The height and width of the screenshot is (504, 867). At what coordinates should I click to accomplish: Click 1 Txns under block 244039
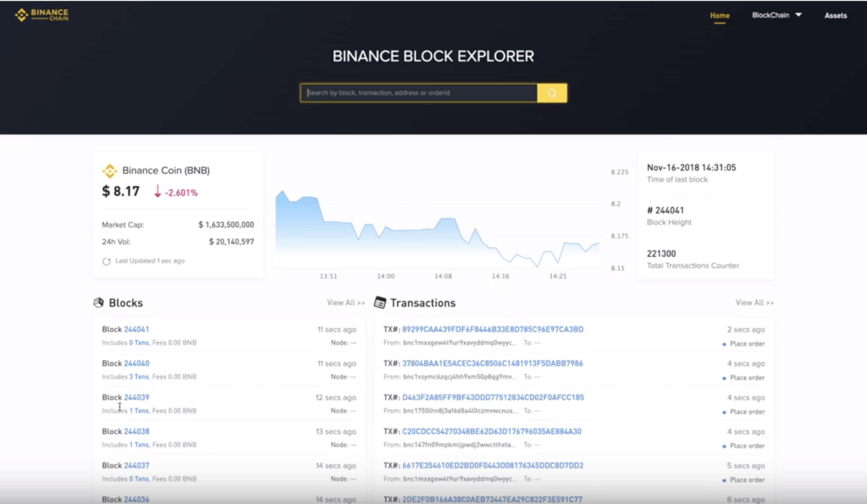[139, 410]
